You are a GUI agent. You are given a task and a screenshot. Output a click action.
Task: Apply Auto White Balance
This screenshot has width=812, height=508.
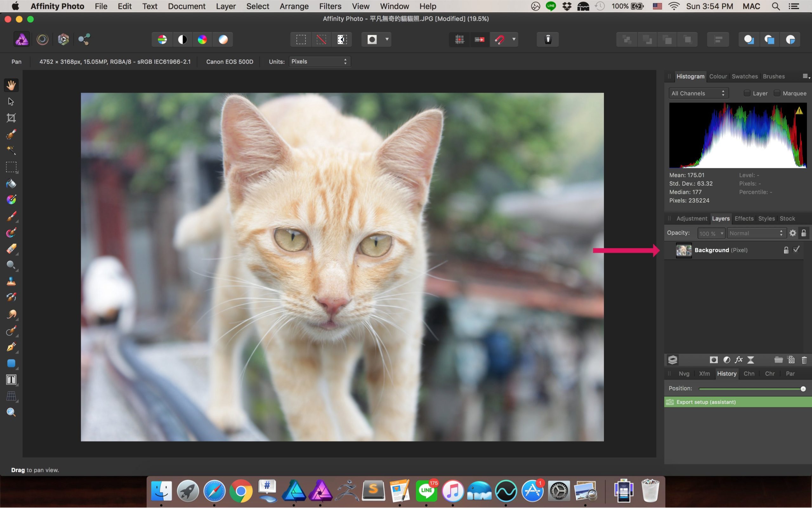pos(223,39)
